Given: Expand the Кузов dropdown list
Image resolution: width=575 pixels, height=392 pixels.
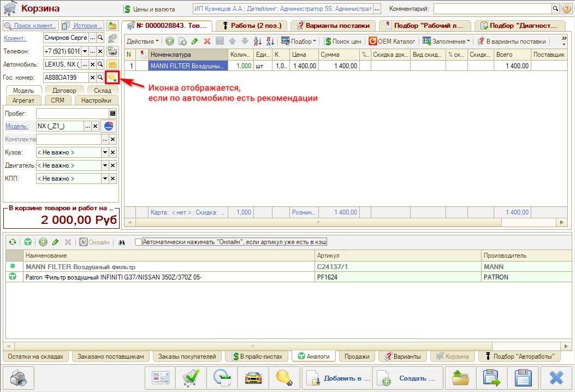Looking at the screenshot, I should [x=105, y=152].
